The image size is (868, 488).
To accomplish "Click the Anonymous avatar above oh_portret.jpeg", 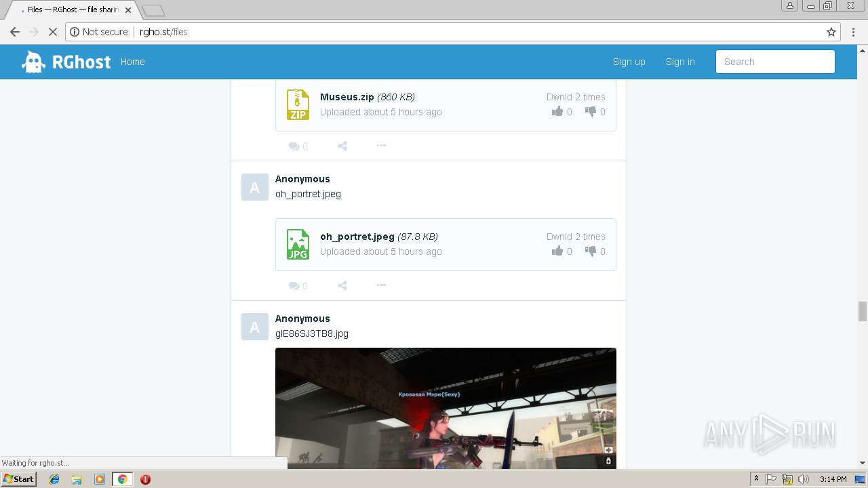I will pyautogui.click(x=255, y=187).
